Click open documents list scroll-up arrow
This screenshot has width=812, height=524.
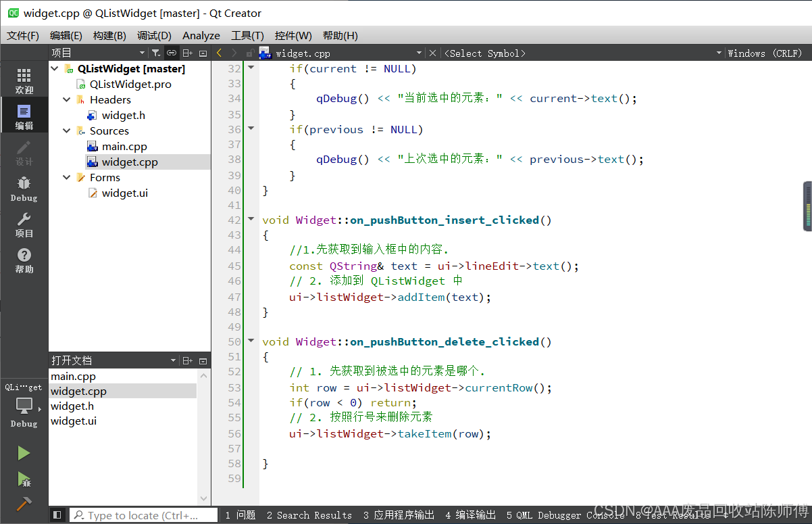pyautogui.click(x=204, y=375)
